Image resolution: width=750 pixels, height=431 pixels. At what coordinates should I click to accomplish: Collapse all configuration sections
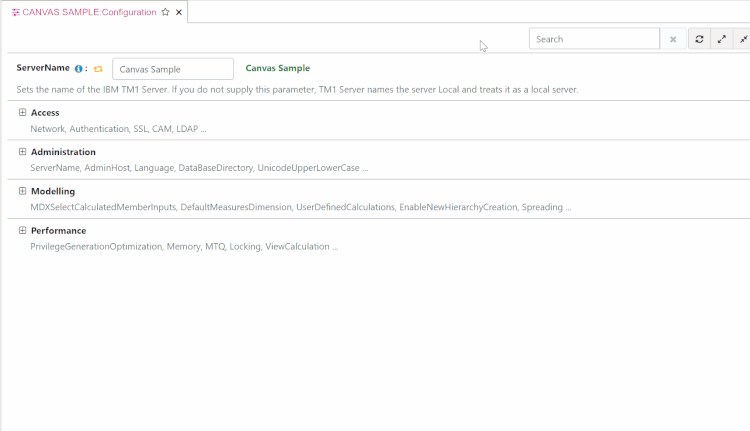coord(743,39)
